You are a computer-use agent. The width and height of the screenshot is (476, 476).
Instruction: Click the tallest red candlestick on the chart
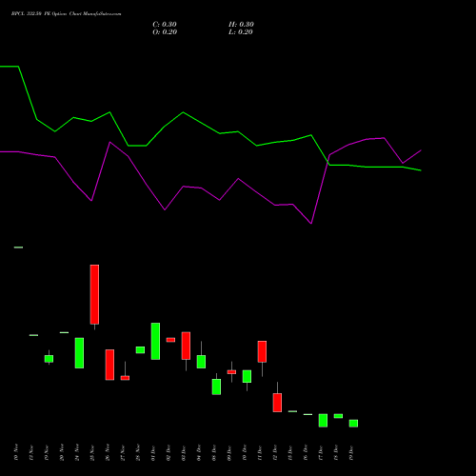point(94,294)
